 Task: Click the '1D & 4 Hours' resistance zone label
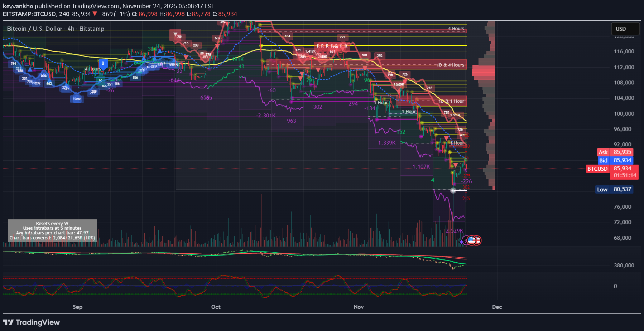(x=450, y=65)
